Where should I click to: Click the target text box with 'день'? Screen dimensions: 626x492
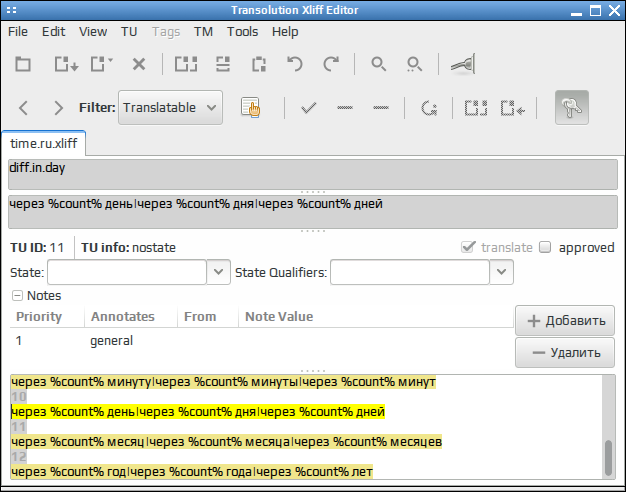313,212
